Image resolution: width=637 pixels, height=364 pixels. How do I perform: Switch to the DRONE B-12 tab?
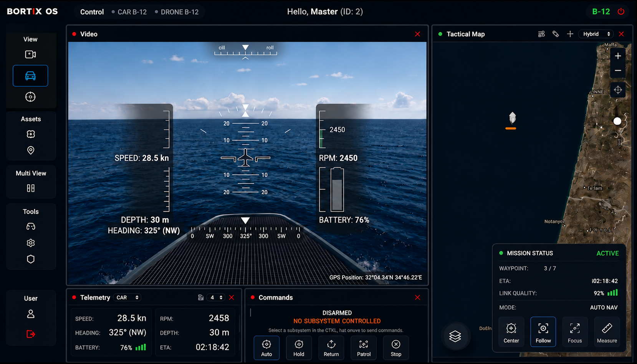click(x=177, y=12)
